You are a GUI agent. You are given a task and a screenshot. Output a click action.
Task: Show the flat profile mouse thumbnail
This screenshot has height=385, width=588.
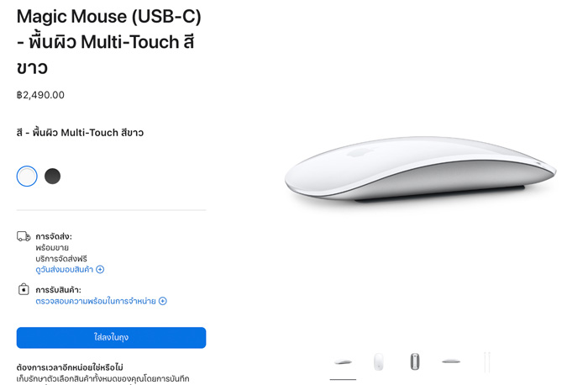tap(451, 361)
